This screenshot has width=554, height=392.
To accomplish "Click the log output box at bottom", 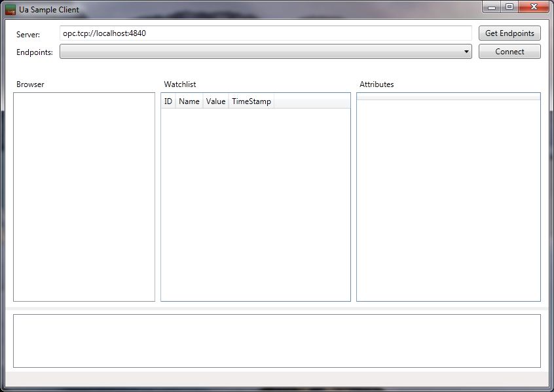I will click(x=276, y=340).
